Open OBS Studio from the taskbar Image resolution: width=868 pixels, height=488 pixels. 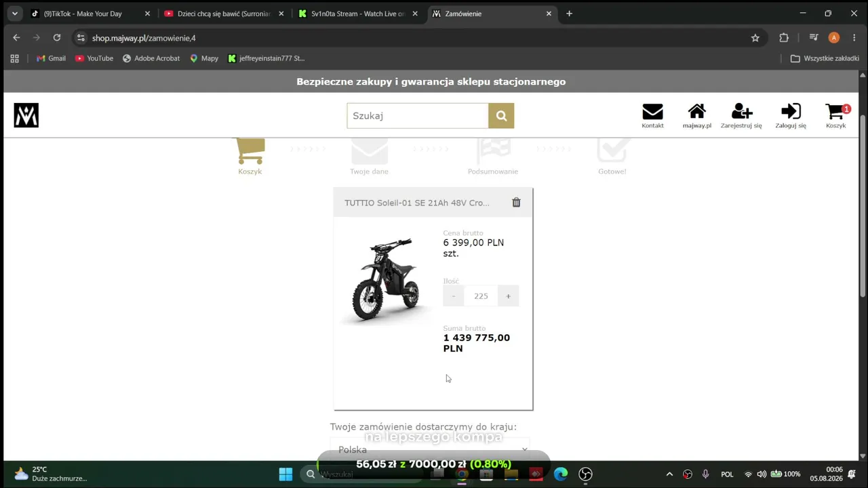[585, 474]
